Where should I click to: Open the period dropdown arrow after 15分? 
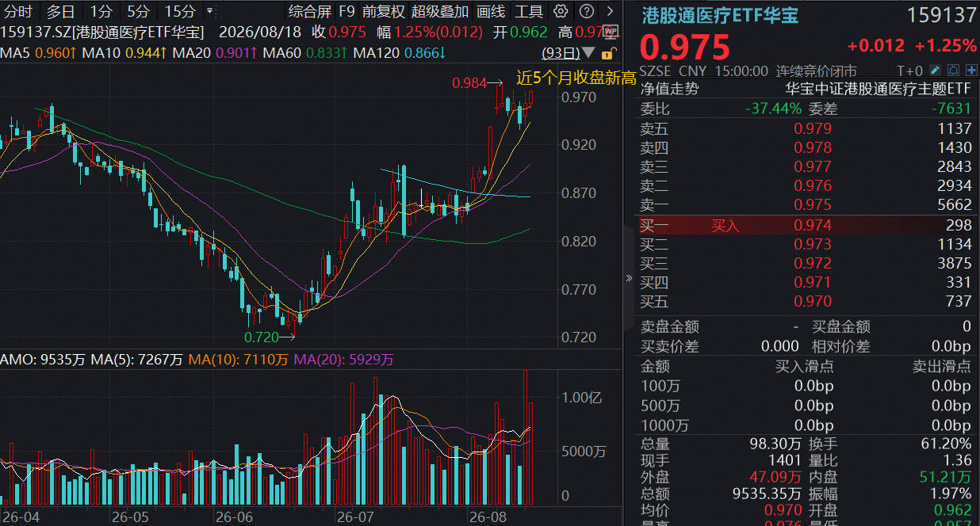click(x=209, y=12)
